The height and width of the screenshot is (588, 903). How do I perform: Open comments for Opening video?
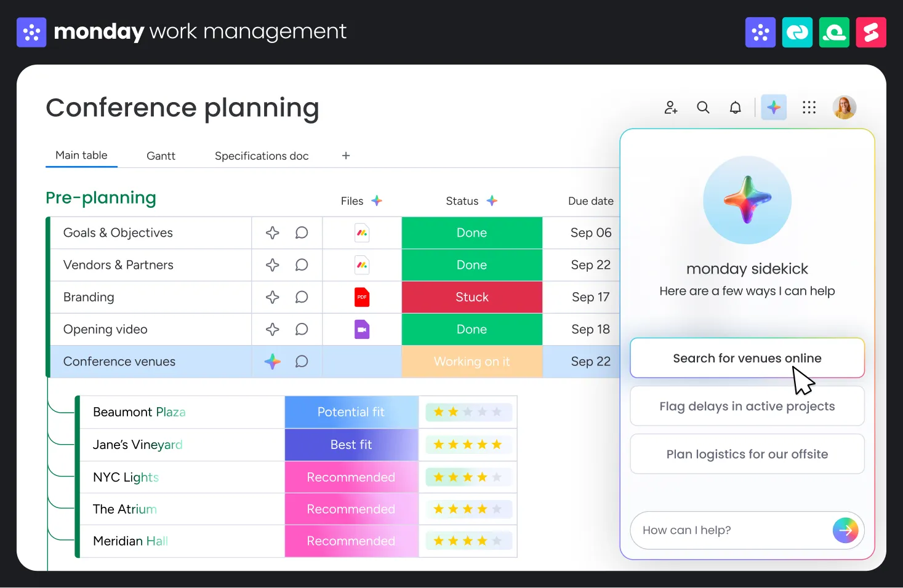(302, 329)
